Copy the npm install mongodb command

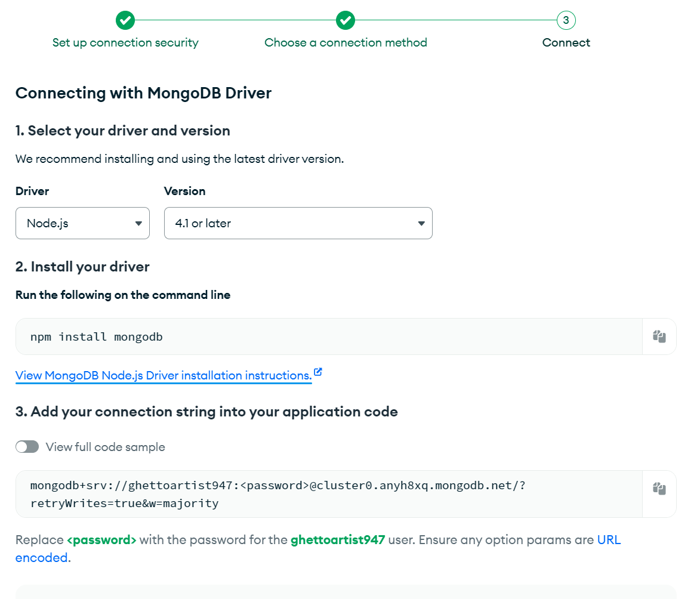(659, 336)
